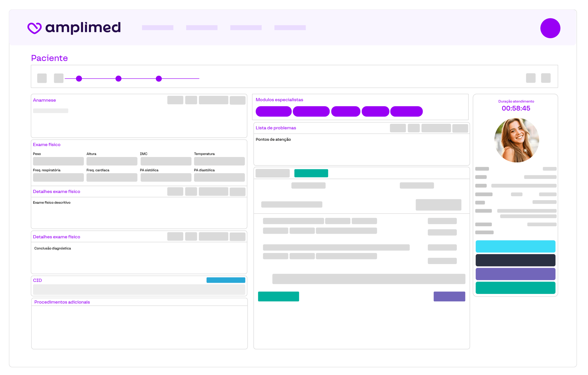The width and height of the screenshot is (588, 375).
Task: Click the Exame físico descritivo text area
Action: pos(139,213)
